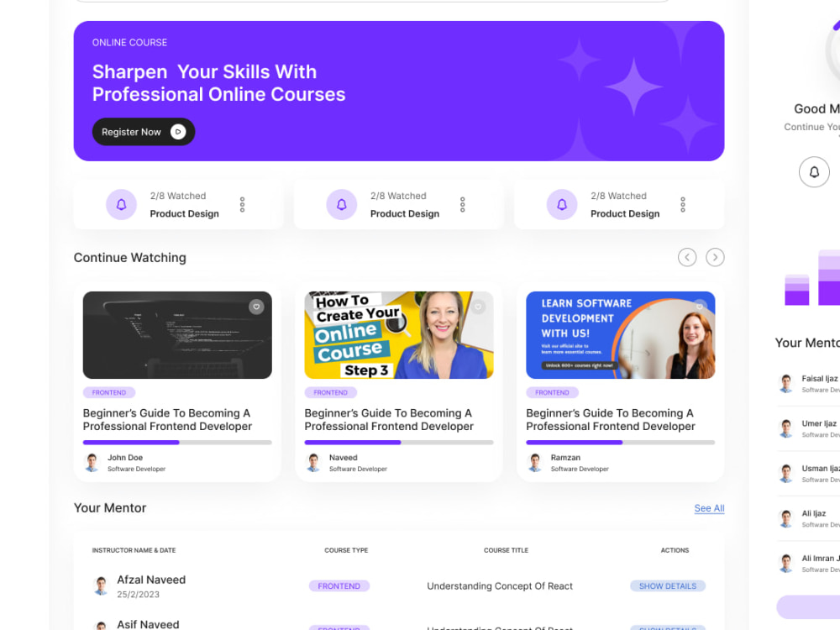
Task: Go to previous Continue Watching slide
Action: tap(687, 258)
